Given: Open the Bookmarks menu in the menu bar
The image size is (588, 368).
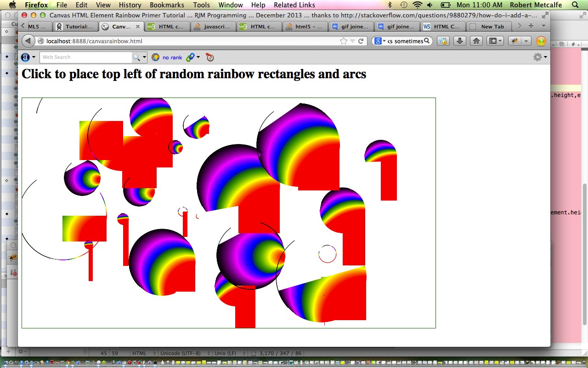Looking at the screenshot, I should pos(167,5).
